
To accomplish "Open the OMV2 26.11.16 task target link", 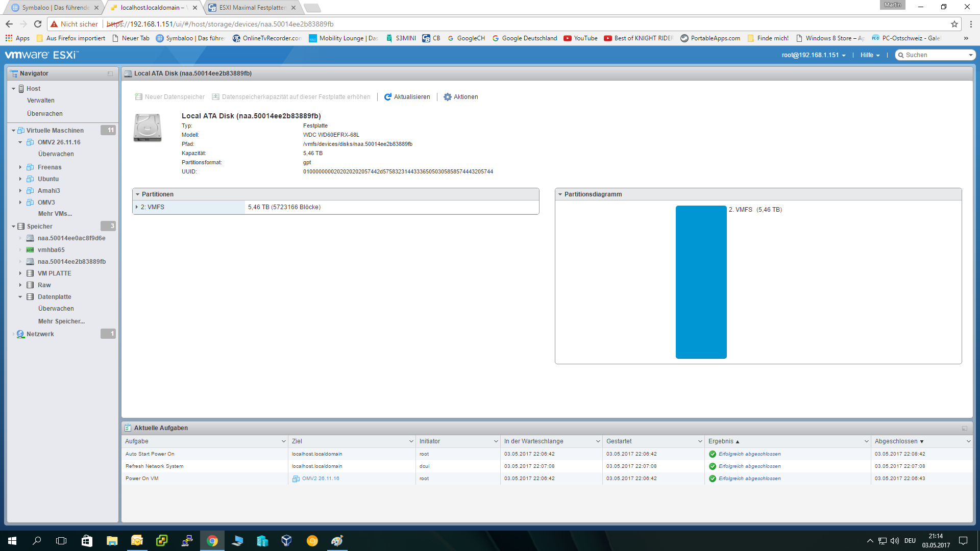I will 320,479.
